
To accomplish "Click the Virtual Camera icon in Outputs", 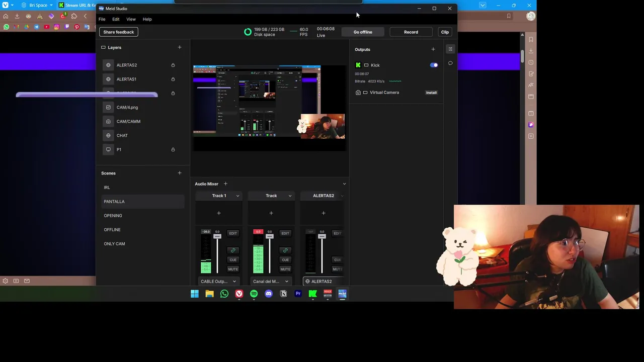I will coord(358,93).
